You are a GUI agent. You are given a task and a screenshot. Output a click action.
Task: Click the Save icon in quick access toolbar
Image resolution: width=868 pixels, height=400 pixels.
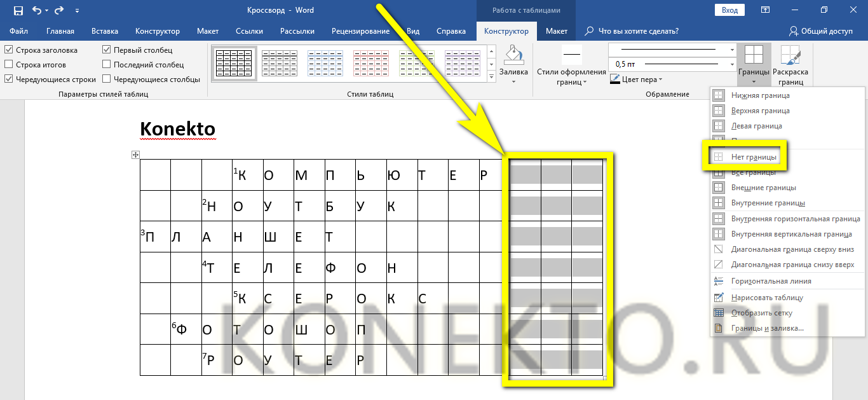coord(18,10)
